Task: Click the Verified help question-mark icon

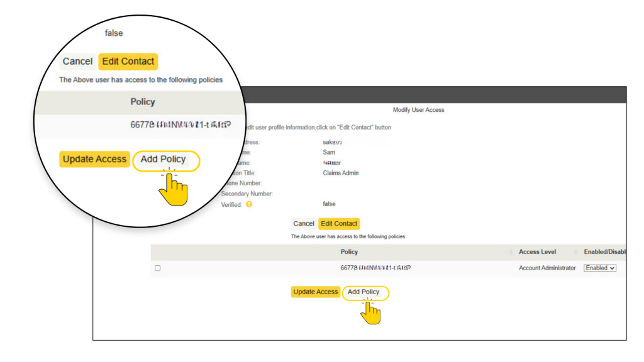Action: (249, 204)
